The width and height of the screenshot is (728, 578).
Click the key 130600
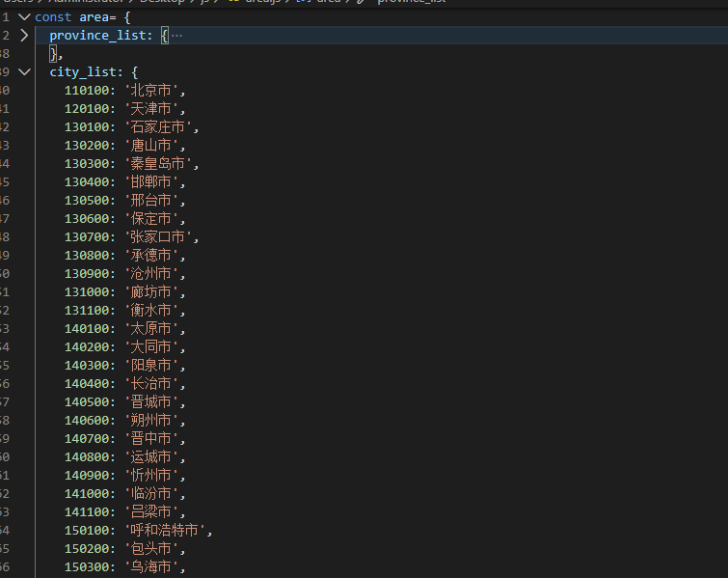point(87,219)
